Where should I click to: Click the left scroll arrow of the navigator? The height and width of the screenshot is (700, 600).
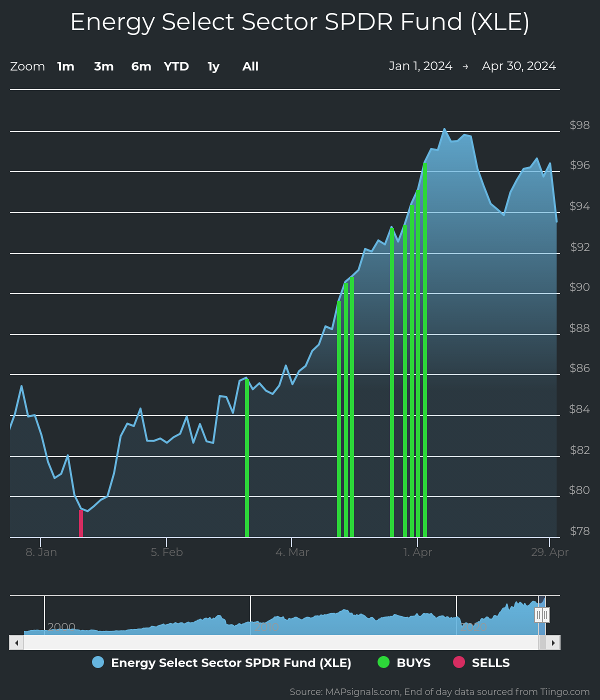pos(16,642)
